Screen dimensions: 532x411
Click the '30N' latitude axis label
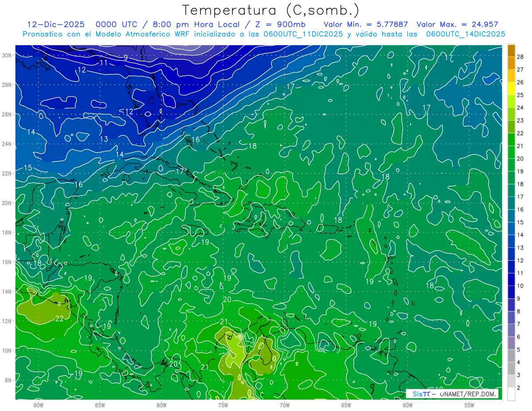pos(7,55)
